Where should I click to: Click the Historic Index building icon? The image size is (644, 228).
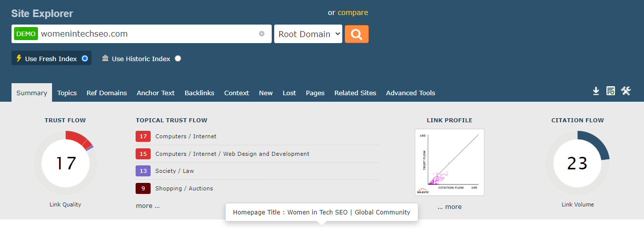[x=105, y=58]
